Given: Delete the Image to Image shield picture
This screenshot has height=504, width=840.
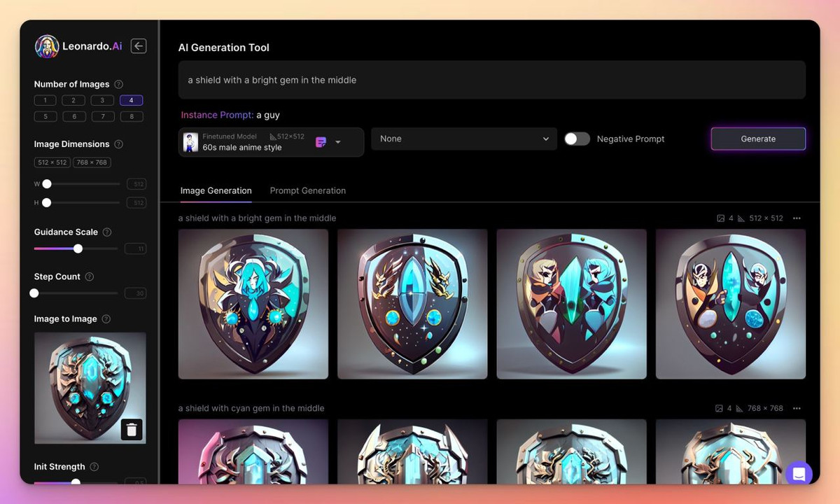Looking at the screenshot, I should pos(132,428).
